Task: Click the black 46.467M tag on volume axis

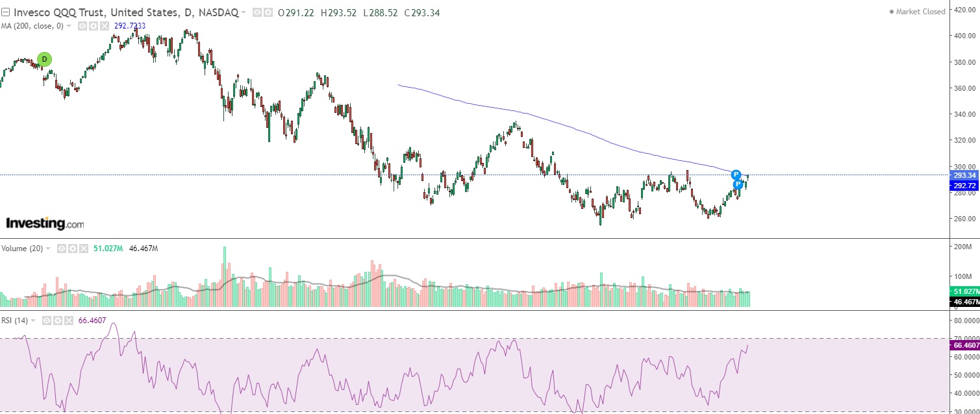Action: (964, 302)
